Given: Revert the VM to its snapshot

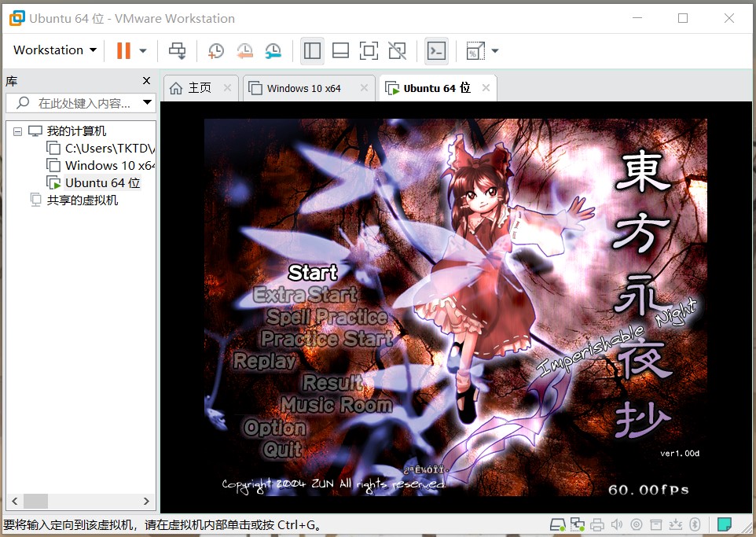Looking at the screenshot, I should pos(244,50).
